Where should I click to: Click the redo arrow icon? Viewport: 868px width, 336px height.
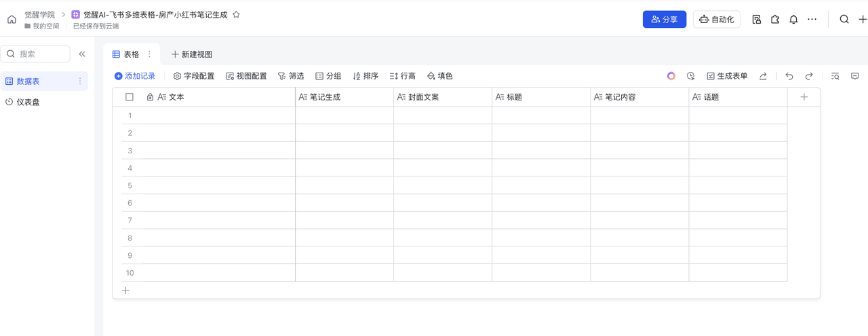(x=809, y=77)
